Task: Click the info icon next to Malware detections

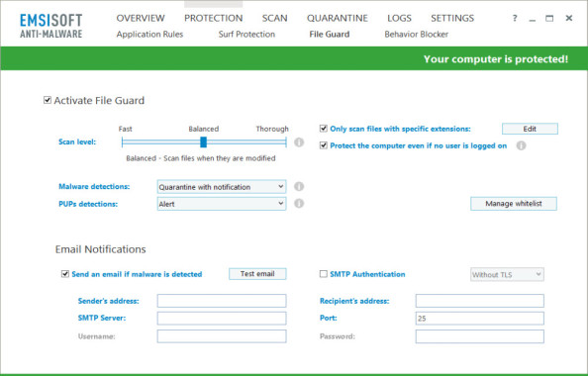Action: 299,186
